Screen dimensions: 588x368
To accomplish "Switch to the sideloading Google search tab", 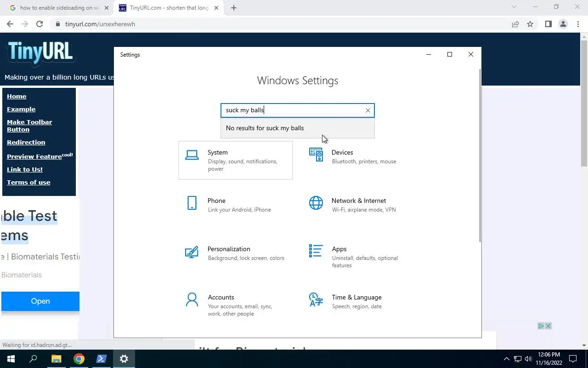I will click(59, 8).
